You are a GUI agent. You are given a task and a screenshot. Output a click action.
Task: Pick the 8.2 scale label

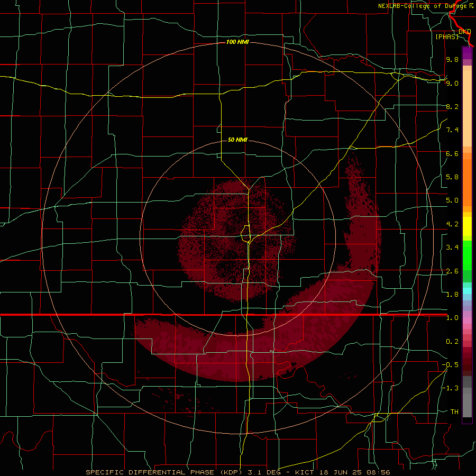pyautogui.click(x=452, y=106)
